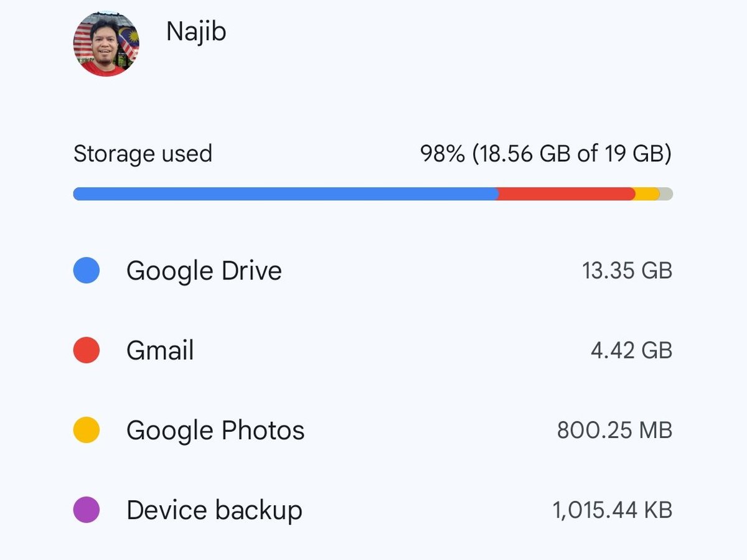Open the Google Drive storage entry
This screenshot has width=747, height=560.
coord(373,271)
